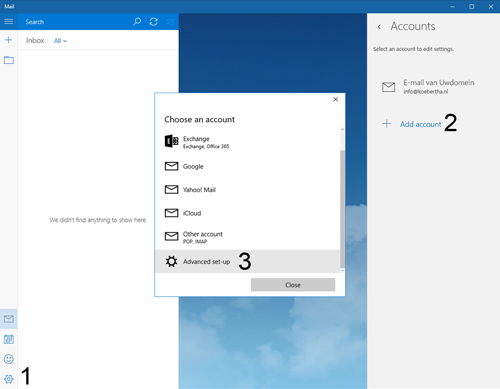Select Exchange, Office 365 account type

[x=248, y=142]
